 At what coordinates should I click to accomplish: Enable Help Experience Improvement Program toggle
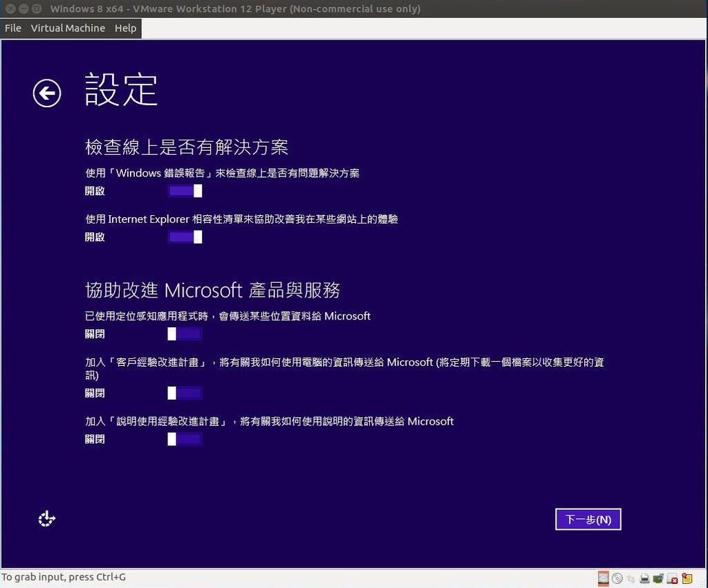(x=185, y=439)
